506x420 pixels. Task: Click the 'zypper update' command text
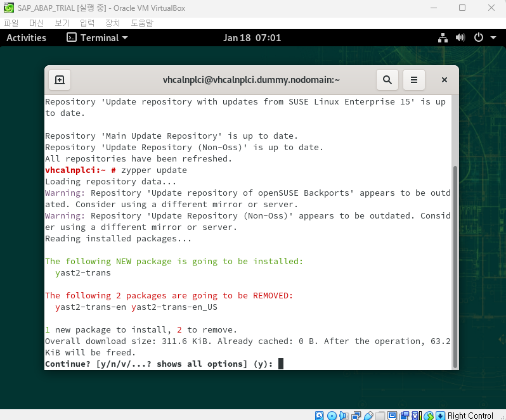(154, 170)
